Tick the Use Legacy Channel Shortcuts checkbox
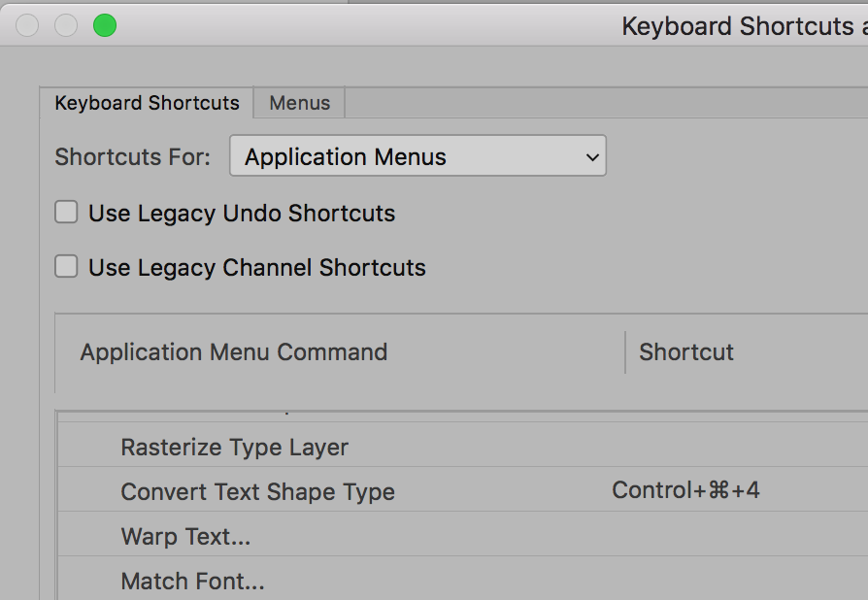 [66, 267]
